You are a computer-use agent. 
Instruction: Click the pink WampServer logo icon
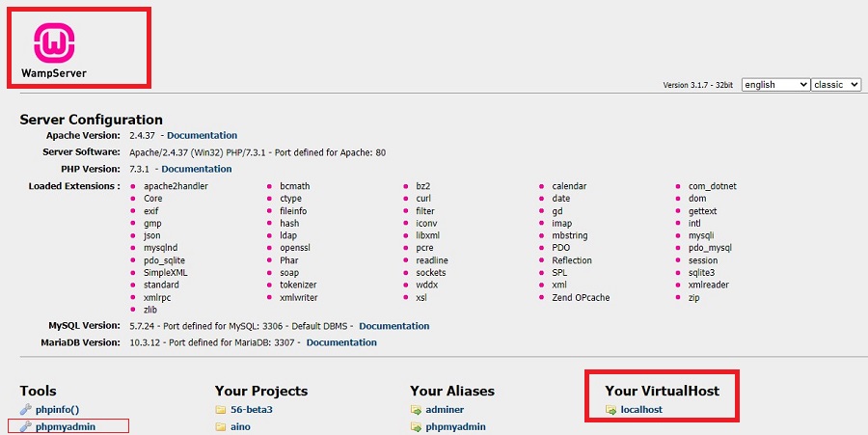54,42
